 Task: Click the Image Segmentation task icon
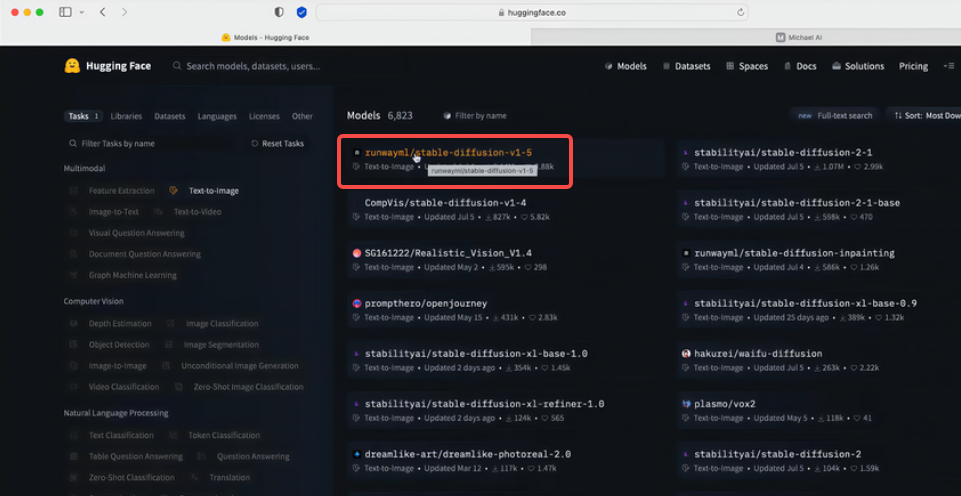click(x=169, y=345)
